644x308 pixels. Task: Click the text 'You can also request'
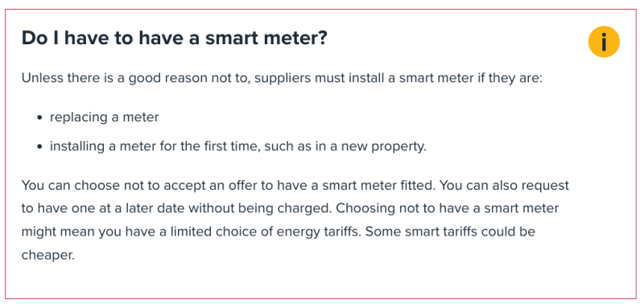click(x=503, y=186)
